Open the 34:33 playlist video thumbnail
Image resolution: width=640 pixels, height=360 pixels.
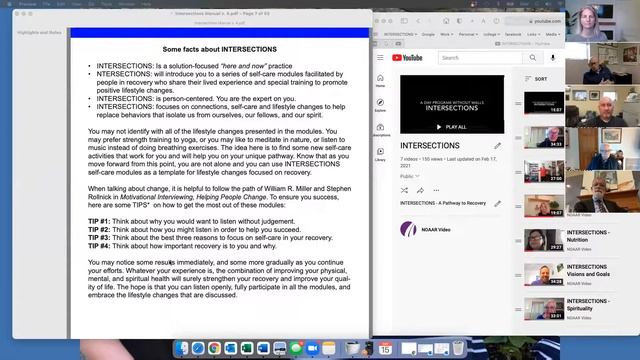coord(544,137)
